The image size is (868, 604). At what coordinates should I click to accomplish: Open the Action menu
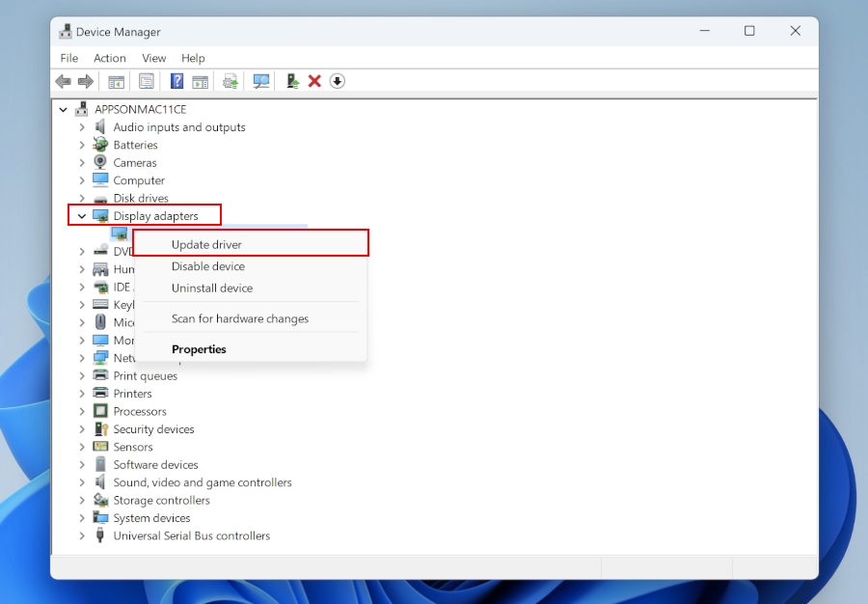(110, 58)
